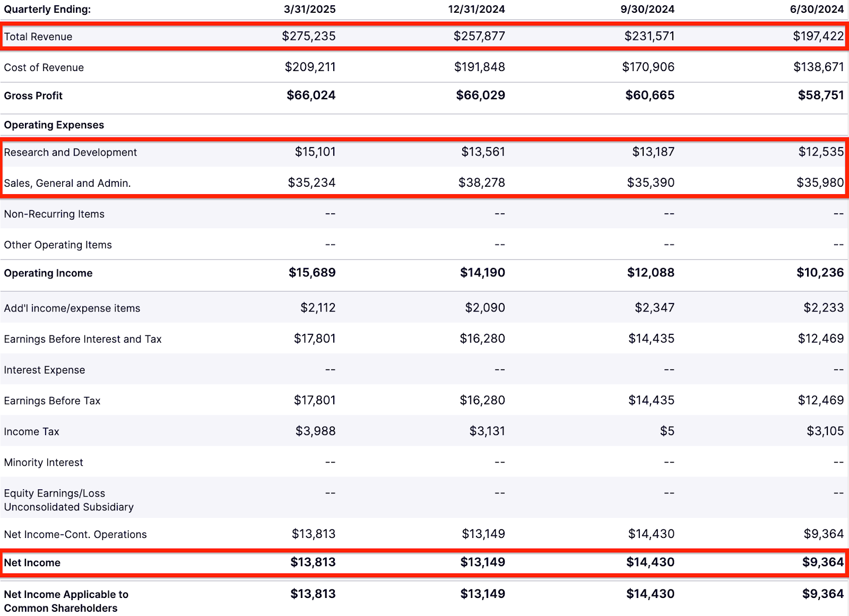
Task: Select SG&A value $35,234
Action: (x=311, y=183)
